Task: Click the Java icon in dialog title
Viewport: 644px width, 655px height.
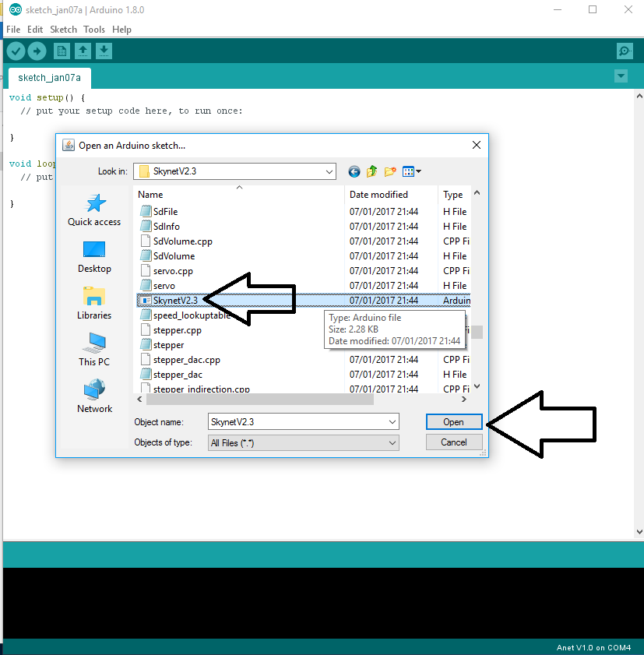Action: click(x=69, y=146)
